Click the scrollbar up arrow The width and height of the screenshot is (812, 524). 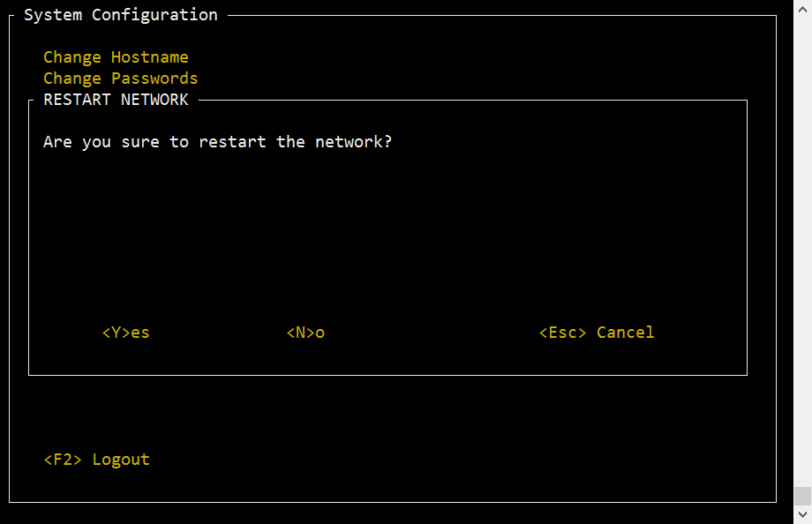pos(802,10)
